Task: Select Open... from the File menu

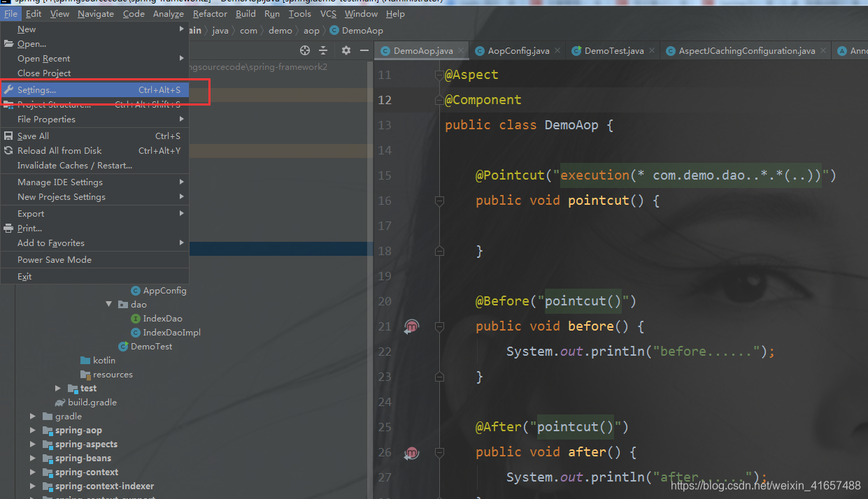Action: [94, 44]
